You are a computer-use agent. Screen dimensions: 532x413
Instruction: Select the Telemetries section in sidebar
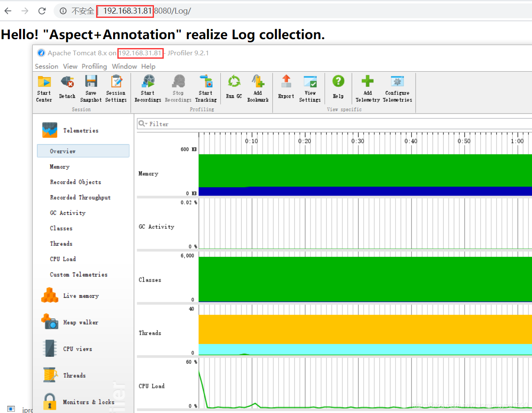81,131
